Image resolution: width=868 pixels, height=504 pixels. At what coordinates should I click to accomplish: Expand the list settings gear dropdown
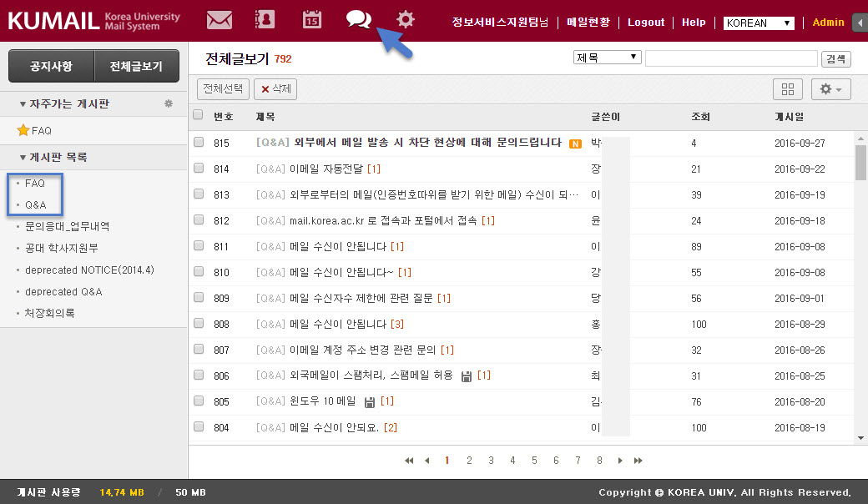[x=830, y=88]
